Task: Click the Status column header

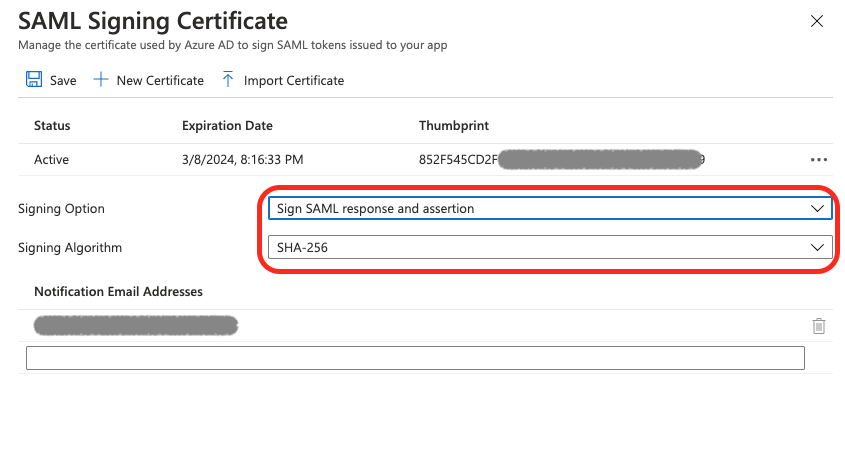Action: tap(52, 126)
